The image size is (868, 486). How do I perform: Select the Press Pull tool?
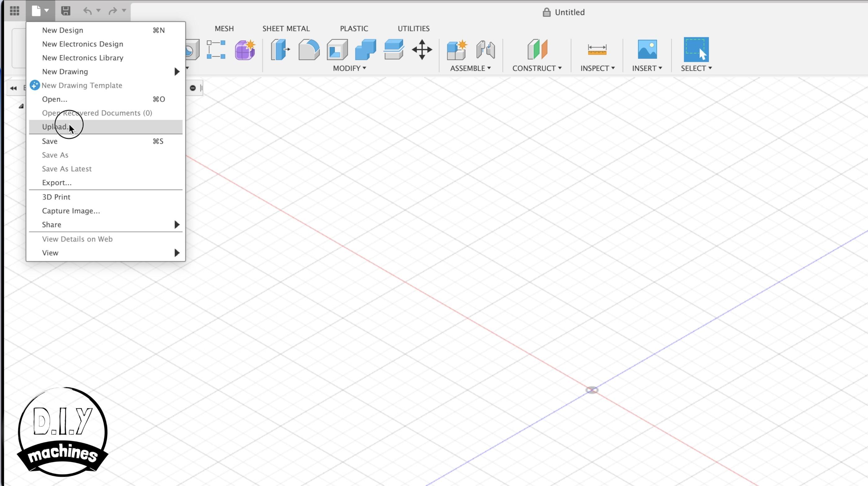(x=280, y=49)
